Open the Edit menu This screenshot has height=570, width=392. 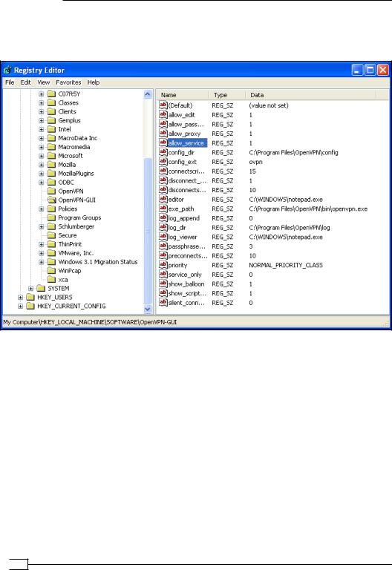25,82
